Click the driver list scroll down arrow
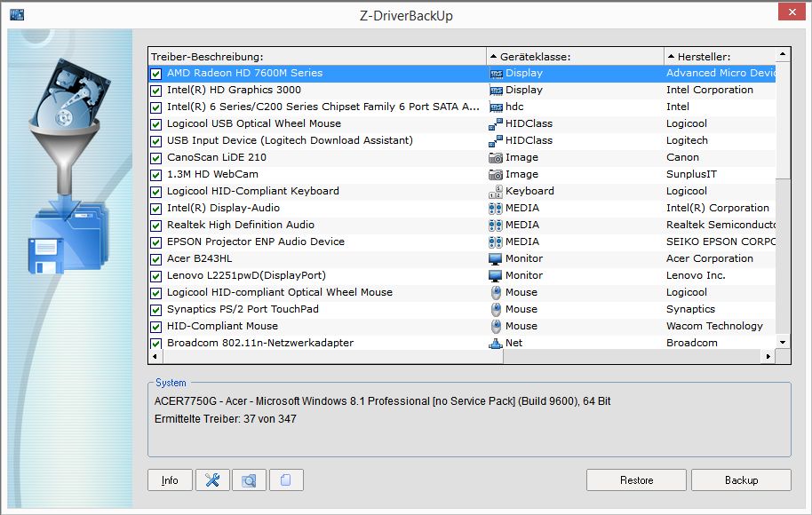Image resolution: width=812 pixels, height=515 pixels. click(x=783, y=342)
